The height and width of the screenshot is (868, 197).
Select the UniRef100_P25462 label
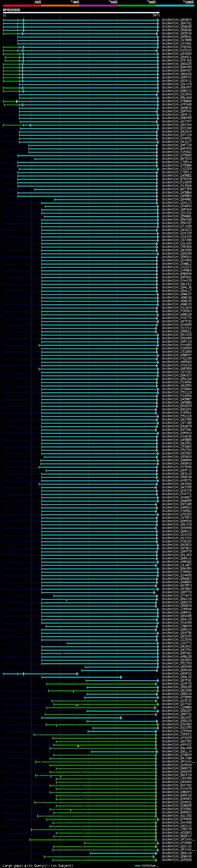[176, 152]
